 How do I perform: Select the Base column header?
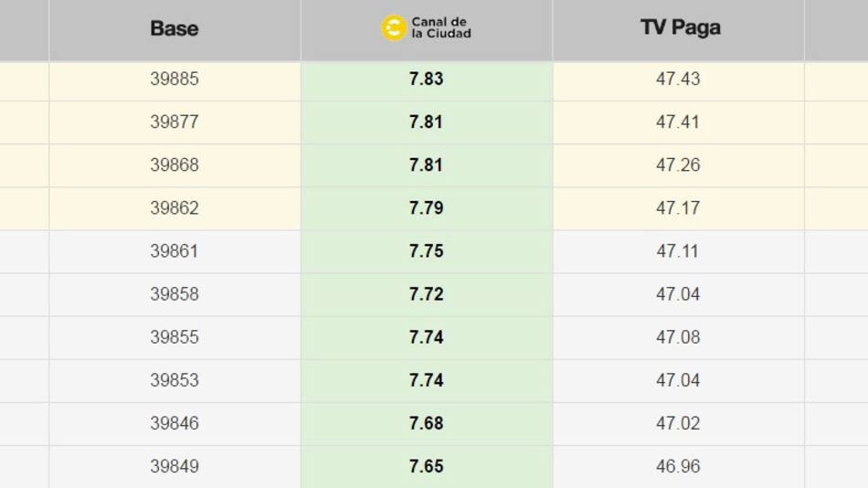click(175, 28)
